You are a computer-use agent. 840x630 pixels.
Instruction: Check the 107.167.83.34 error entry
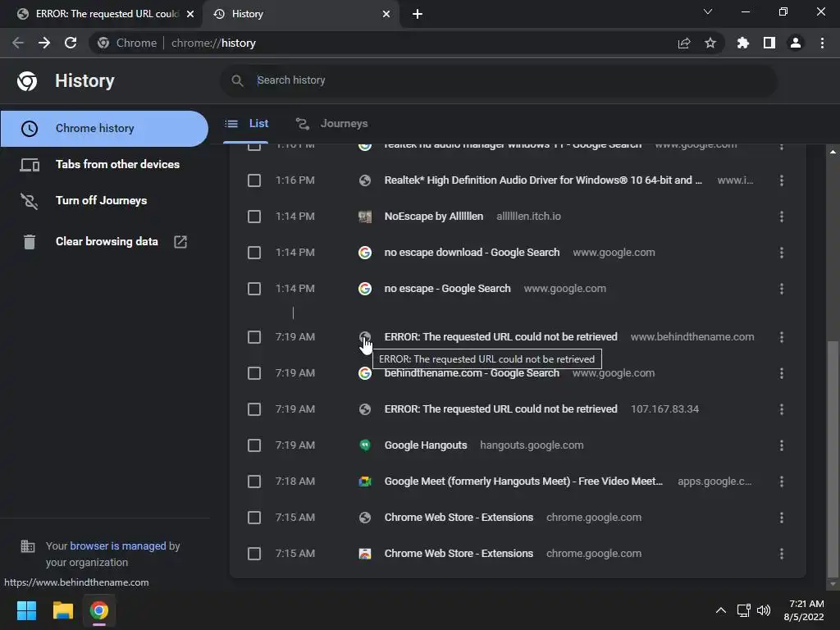click(254, 409)
